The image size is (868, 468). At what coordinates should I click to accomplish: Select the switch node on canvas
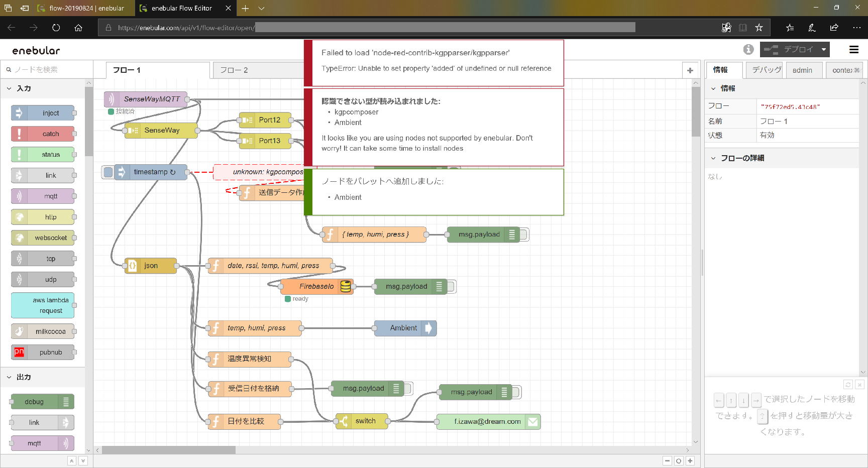pos(362,421)
